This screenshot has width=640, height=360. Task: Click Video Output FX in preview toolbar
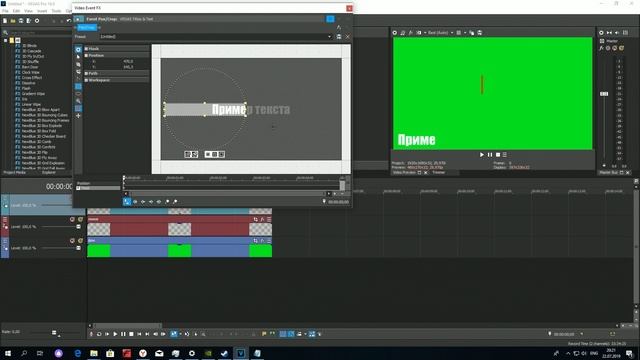[411, 33]
